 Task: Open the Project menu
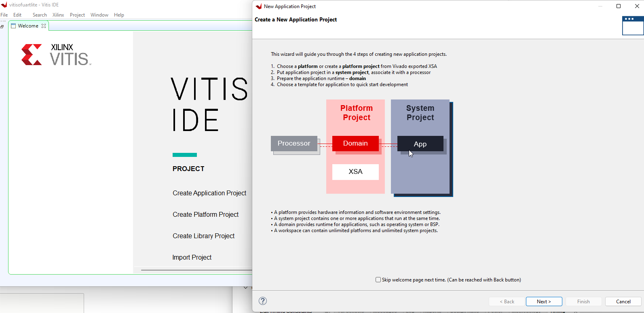click(x=77, y=15)
